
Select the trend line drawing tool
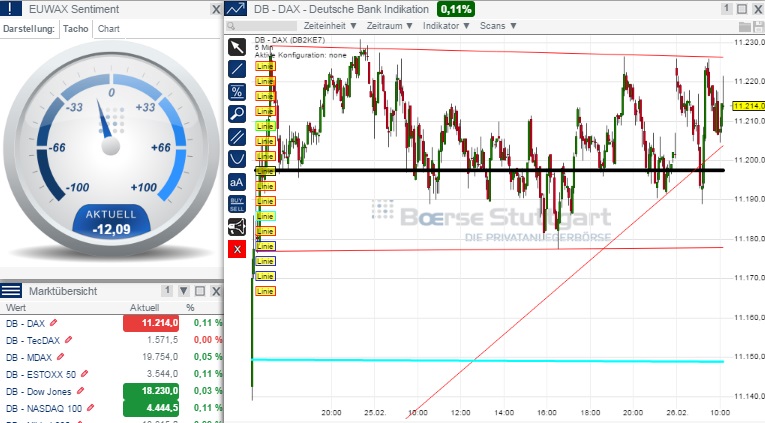[237, 69]
